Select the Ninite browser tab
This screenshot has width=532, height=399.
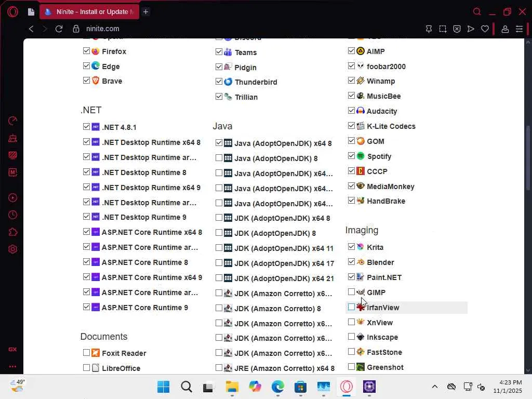(89, 12)
